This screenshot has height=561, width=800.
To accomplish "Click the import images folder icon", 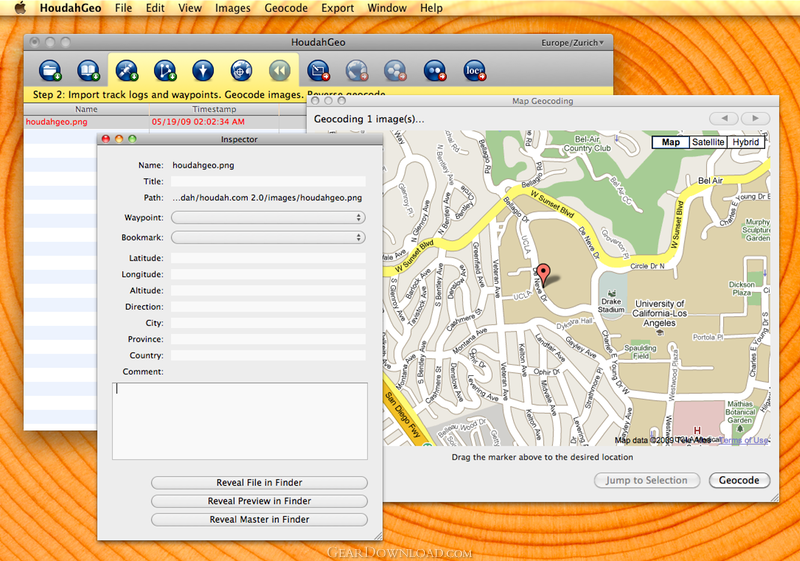I will pyautogui.click(x=50, y=70).
